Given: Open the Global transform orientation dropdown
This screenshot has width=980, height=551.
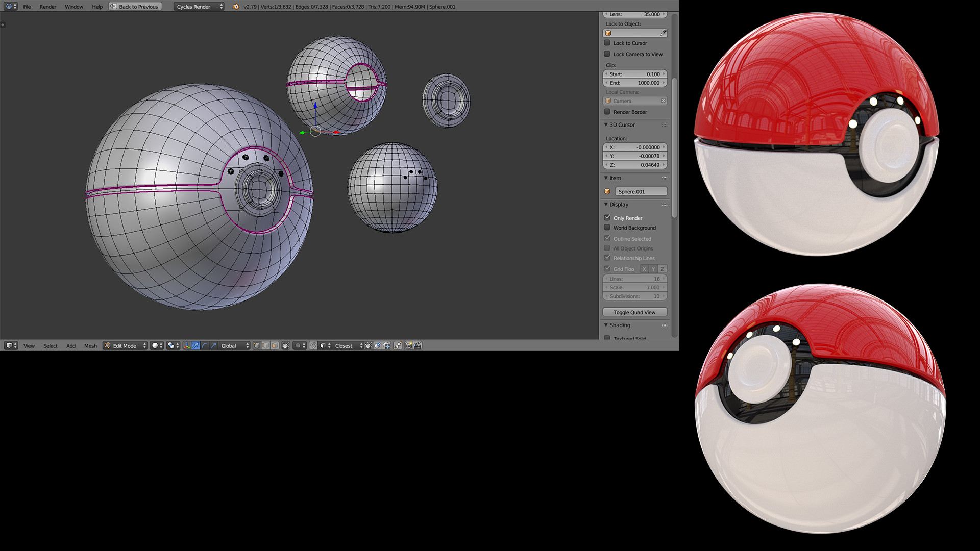Looking at the screenshot, I should 234,346.
